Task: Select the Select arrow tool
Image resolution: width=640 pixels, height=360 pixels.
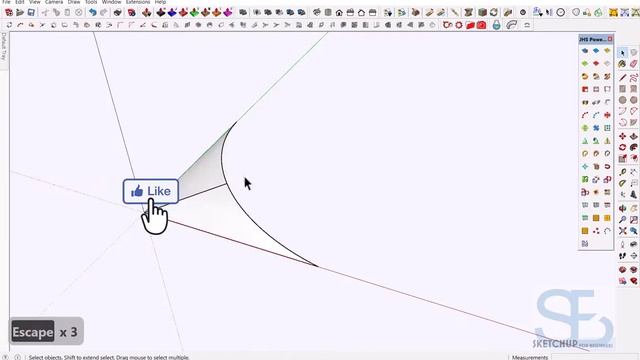Action: [622, 53]
